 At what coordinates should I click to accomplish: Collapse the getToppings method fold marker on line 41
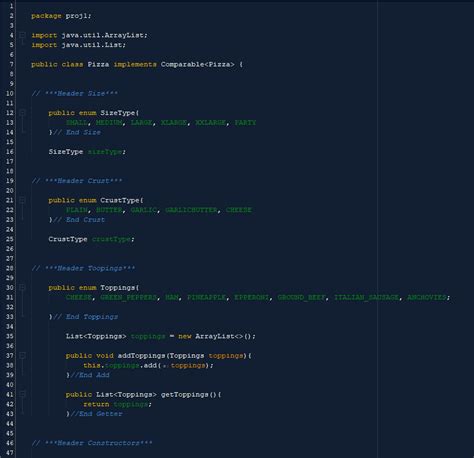coord(22,394)
